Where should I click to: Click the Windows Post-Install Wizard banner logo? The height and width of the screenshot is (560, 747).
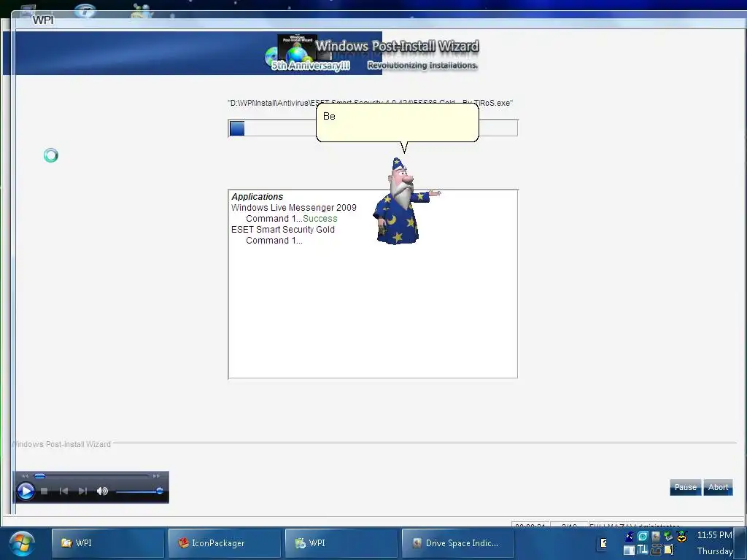pyautogui.click(x=371, y=53)
